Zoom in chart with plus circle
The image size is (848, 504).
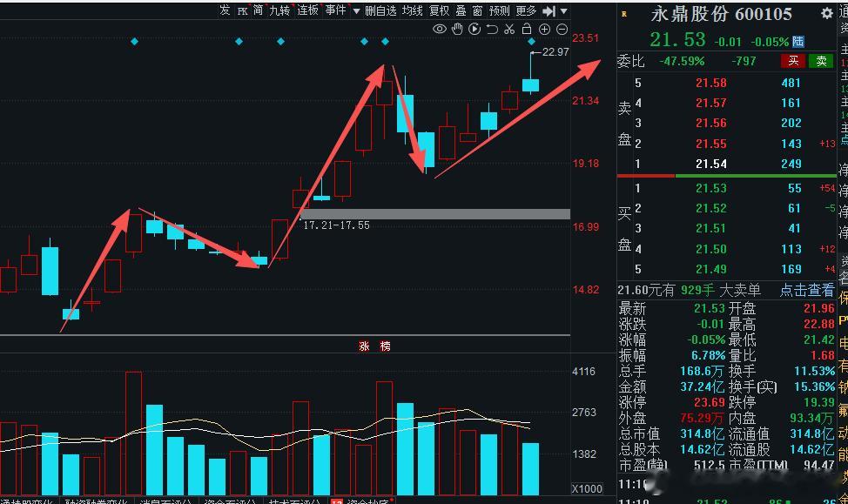coord(545,30)
